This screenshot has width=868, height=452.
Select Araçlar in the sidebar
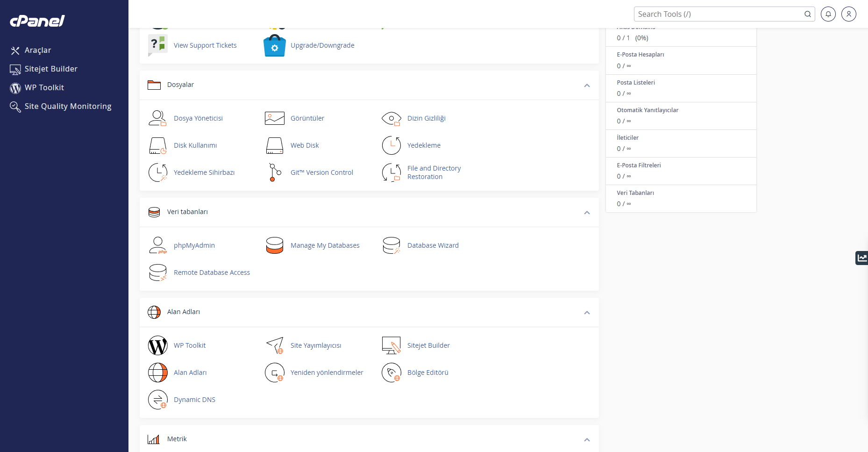coord(37,50)
